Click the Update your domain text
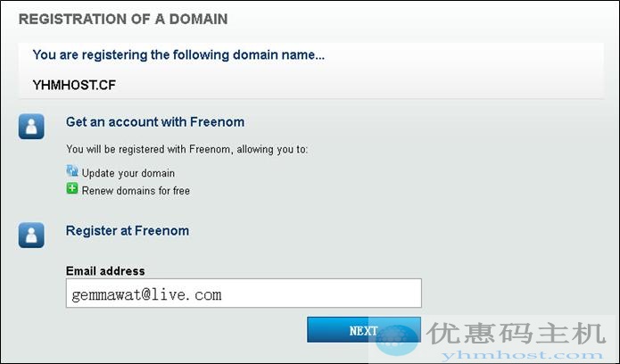620x364 pixels. [128, 173]
